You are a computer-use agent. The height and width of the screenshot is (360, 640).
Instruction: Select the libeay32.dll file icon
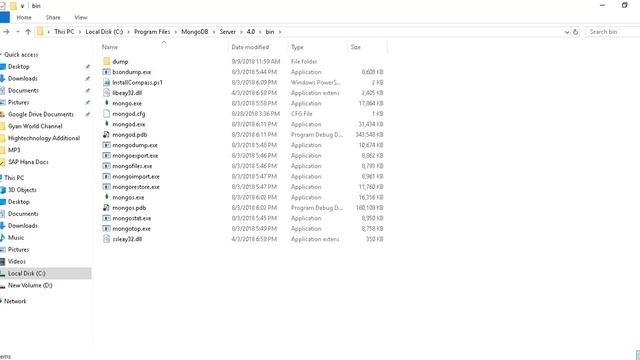107,93
